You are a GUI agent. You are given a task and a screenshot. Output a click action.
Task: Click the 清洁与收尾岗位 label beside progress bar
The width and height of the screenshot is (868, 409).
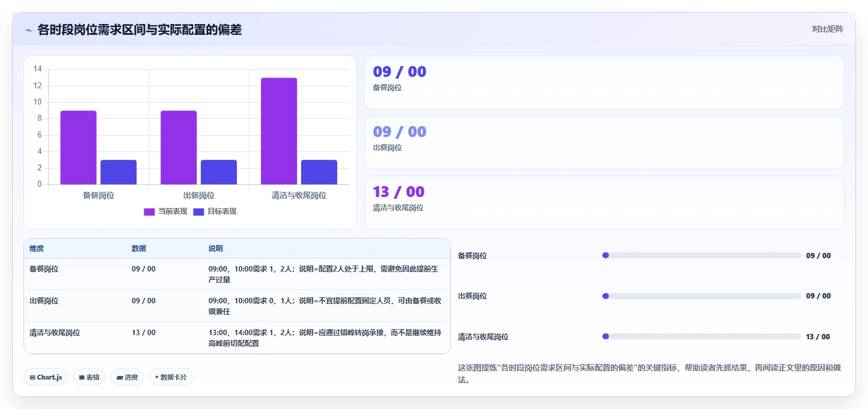(483, 337)
